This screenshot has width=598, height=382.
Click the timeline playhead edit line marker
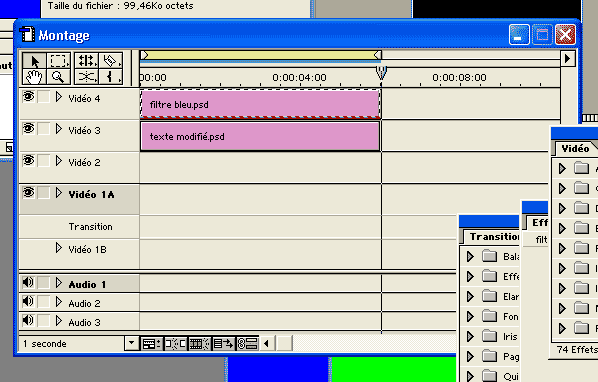coord(381,72)
